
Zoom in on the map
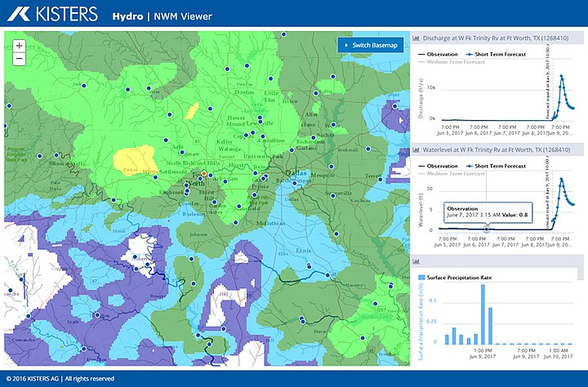click(19, 46)
